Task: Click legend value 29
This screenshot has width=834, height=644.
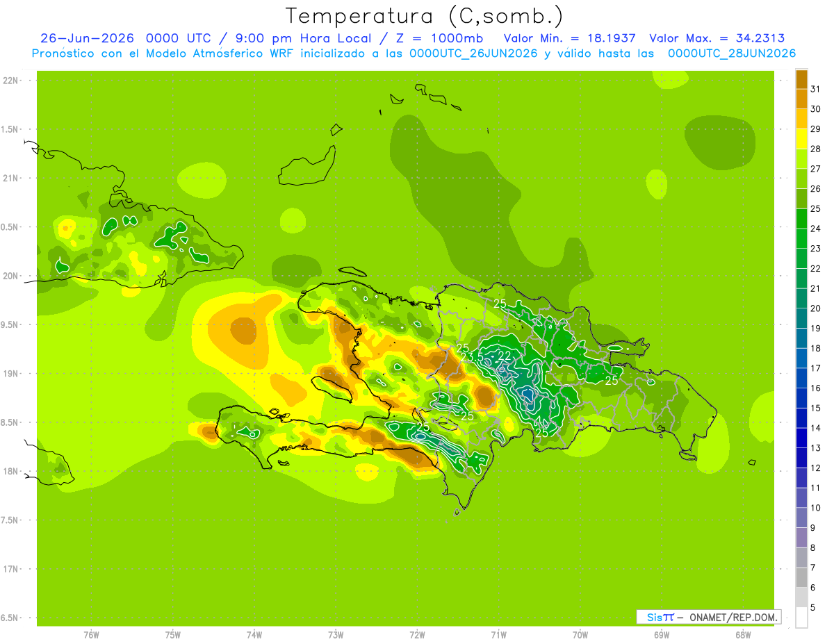Action: click(816, 129)
